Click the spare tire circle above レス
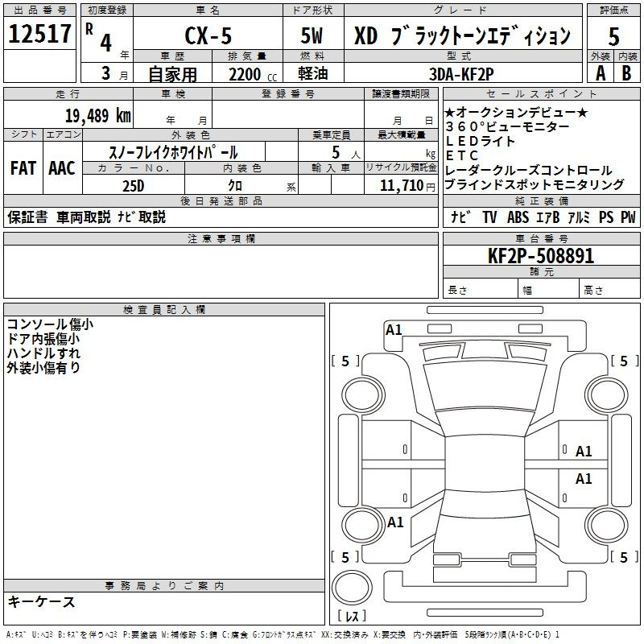 coord(352,588)
